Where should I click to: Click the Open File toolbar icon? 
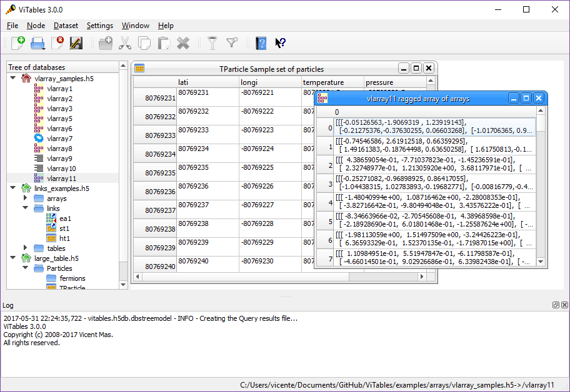tap(37, 43)
